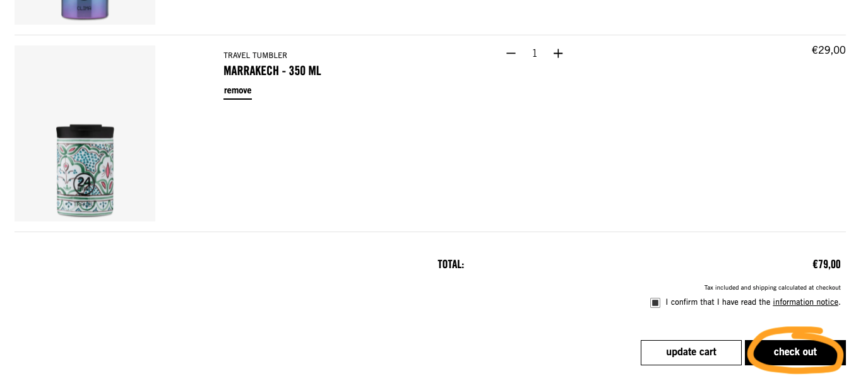Click the 'I confirm that I have read' label
The width and height of the screenshot is (868, 383).
coord(718,302)
